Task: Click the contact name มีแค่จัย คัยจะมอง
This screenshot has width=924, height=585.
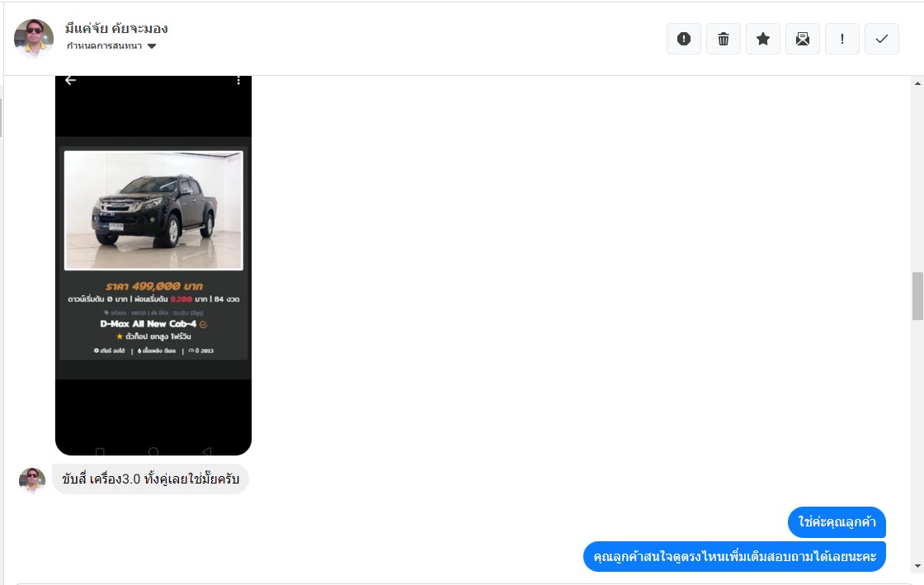Action: point(116,28)
